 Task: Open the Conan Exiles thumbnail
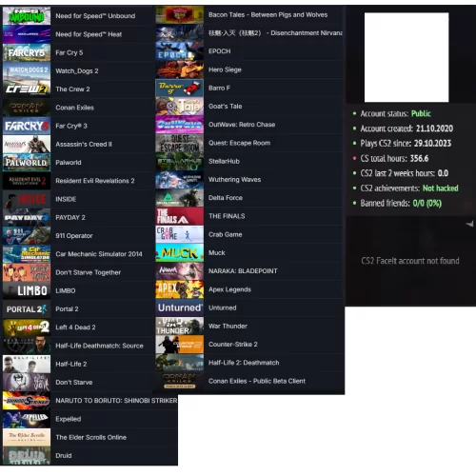(27, 108)
